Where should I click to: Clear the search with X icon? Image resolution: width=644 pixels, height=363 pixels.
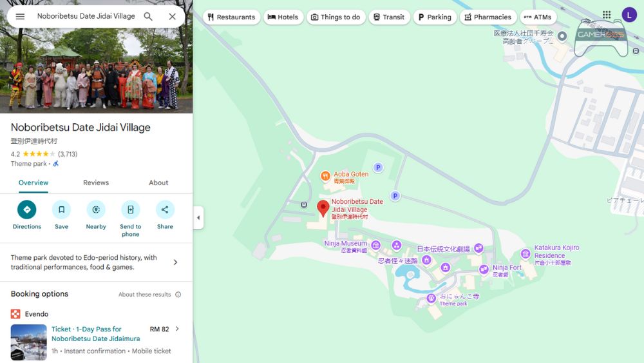[x=172, y=16]
